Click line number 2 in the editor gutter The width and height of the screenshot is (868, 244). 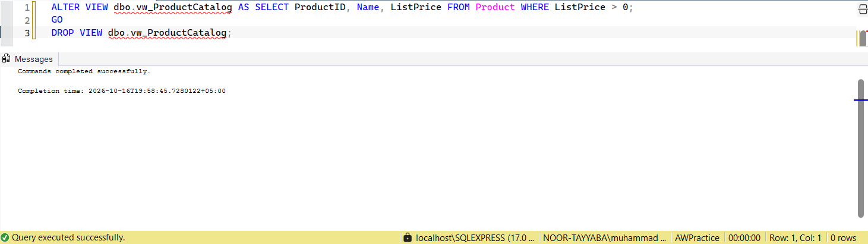[27, 20]
